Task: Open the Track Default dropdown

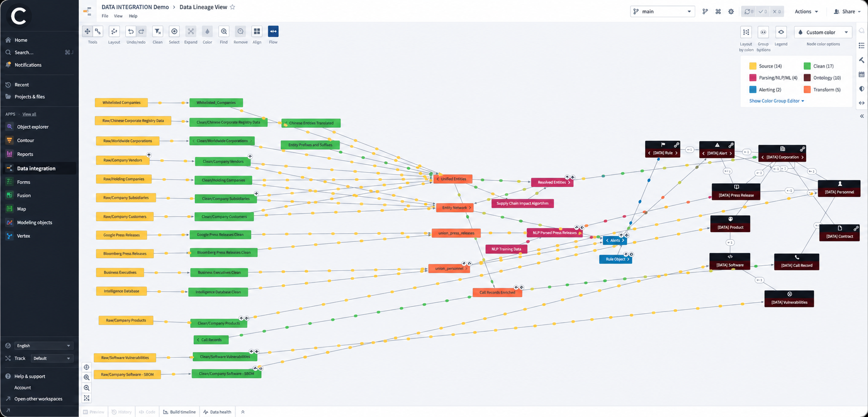Action: click(x=52, y=358)
